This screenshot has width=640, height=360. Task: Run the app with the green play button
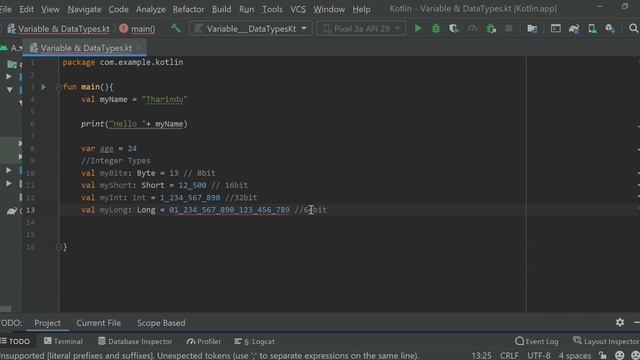(x=418, y=28)
